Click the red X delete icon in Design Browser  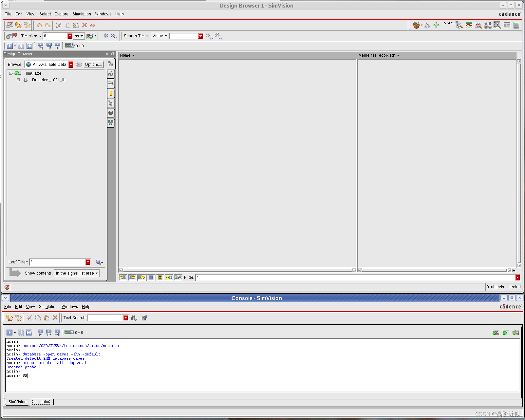[x=84, y=25]
